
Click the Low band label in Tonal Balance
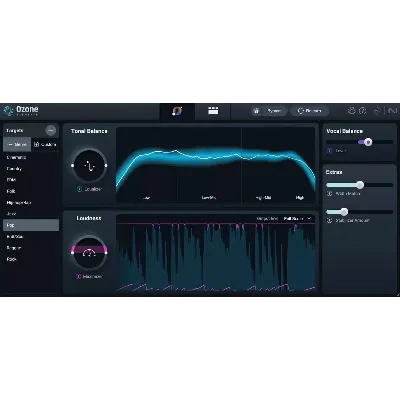click(146, 198)
